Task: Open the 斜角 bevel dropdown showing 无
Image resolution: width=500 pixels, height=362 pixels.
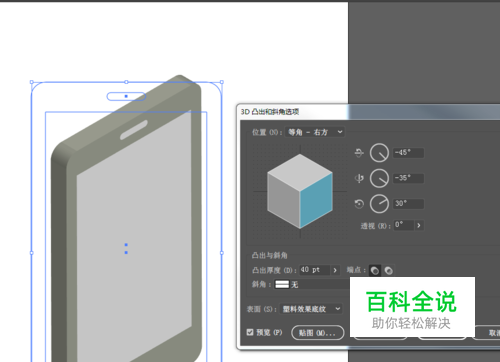Action: point(312,284)
